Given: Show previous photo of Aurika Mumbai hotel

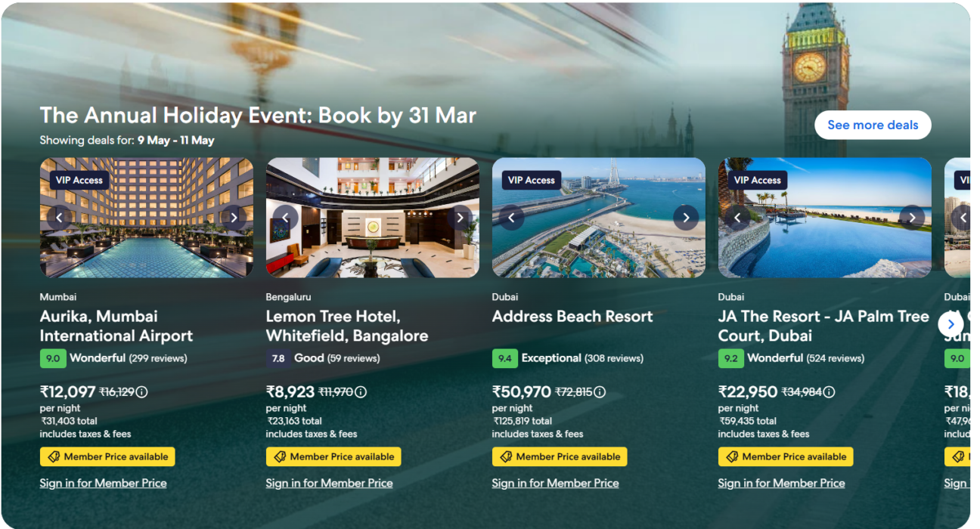Looking at the screenshot, I should (x=59, y=218).
